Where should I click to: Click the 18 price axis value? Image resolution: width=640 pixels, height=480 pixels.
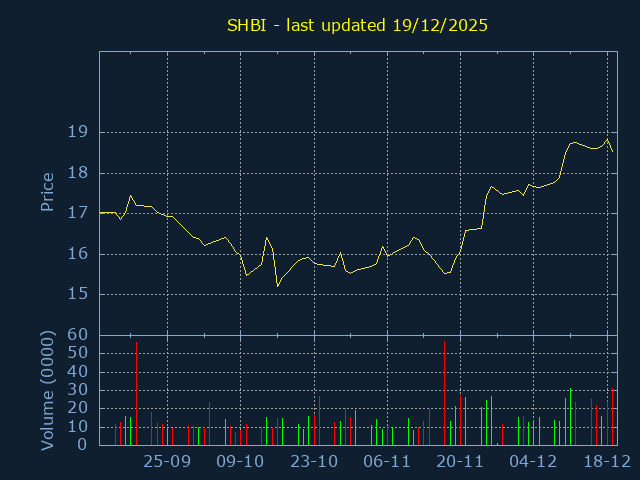[78, 173]
